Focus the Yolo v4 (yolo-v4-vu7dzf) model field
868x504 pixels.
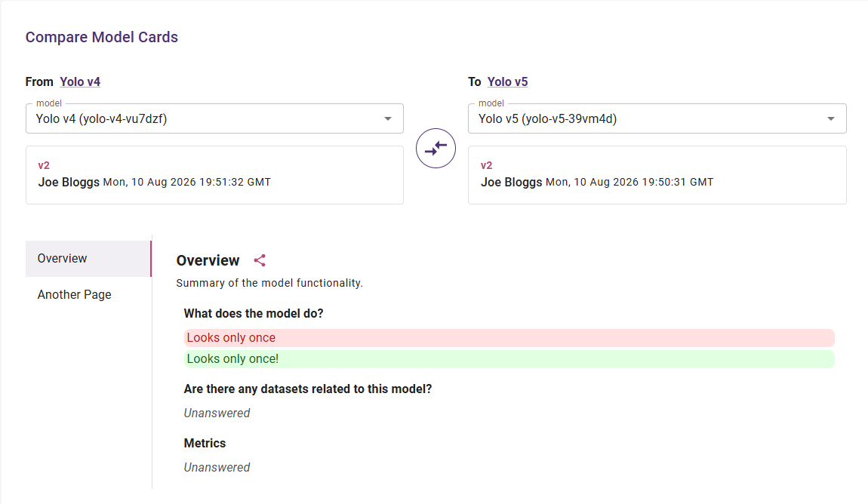pyautogui.click(x=214, y=118)
